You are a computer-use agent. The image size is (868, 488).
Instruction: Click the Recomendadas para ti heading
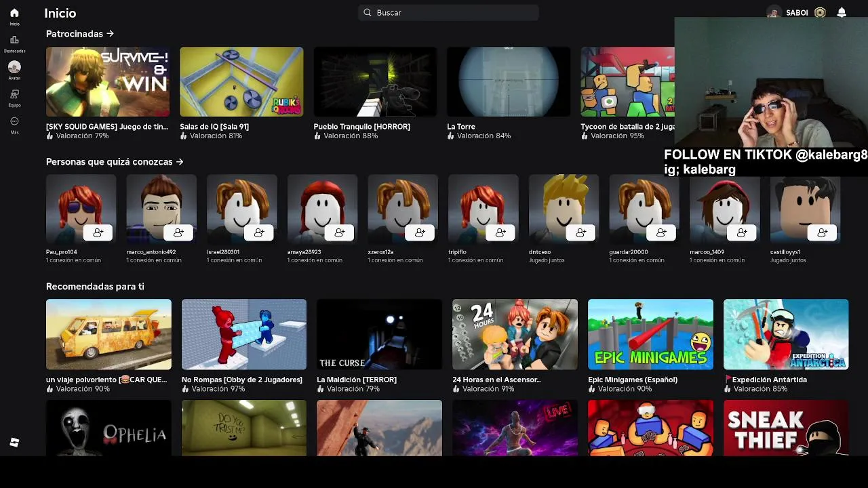[95, 287]
